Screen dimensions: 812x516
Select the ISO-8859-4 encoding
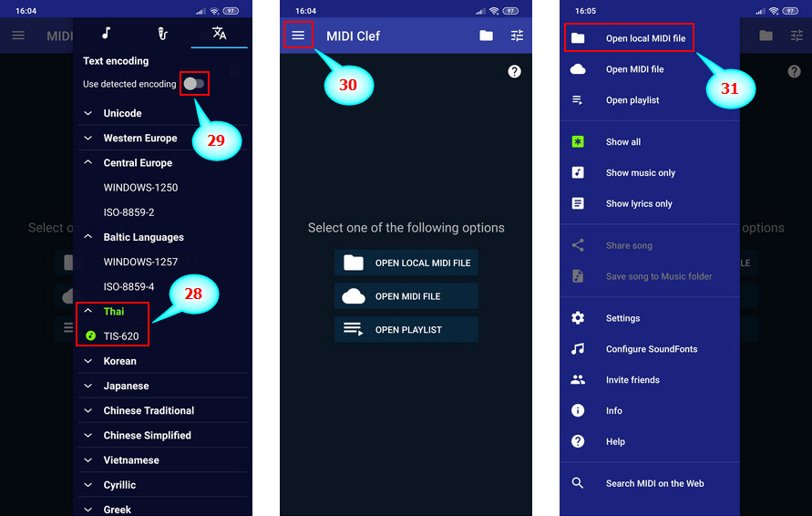(x=128, y=286)
